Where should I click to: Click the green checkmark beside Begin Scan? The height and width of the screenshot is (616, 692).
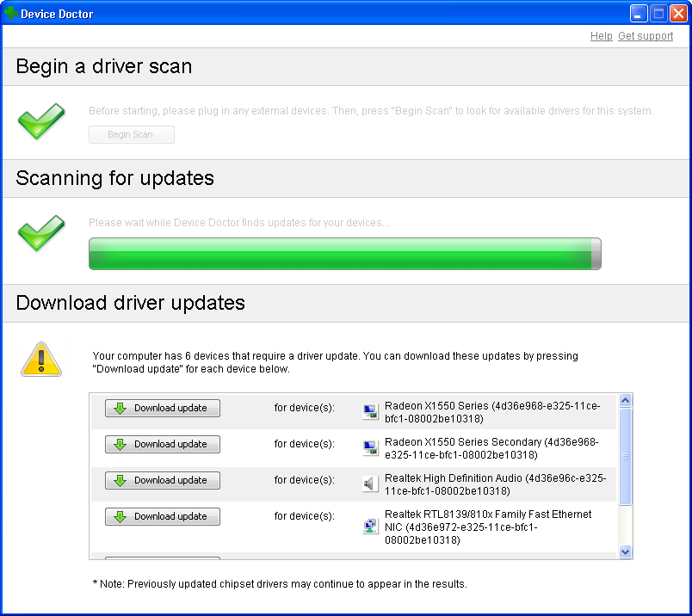[x=41, y=121]
